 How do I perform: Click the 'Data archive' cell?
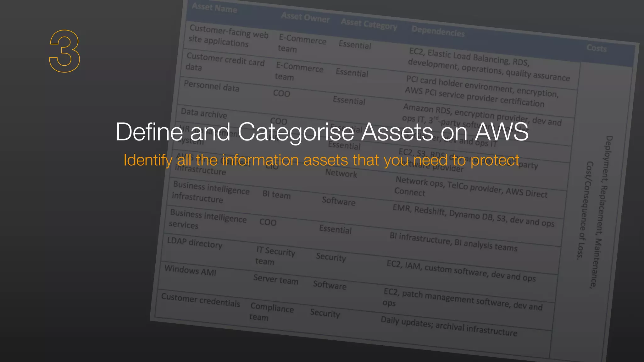pyautogui.click(x=204, y=113)
